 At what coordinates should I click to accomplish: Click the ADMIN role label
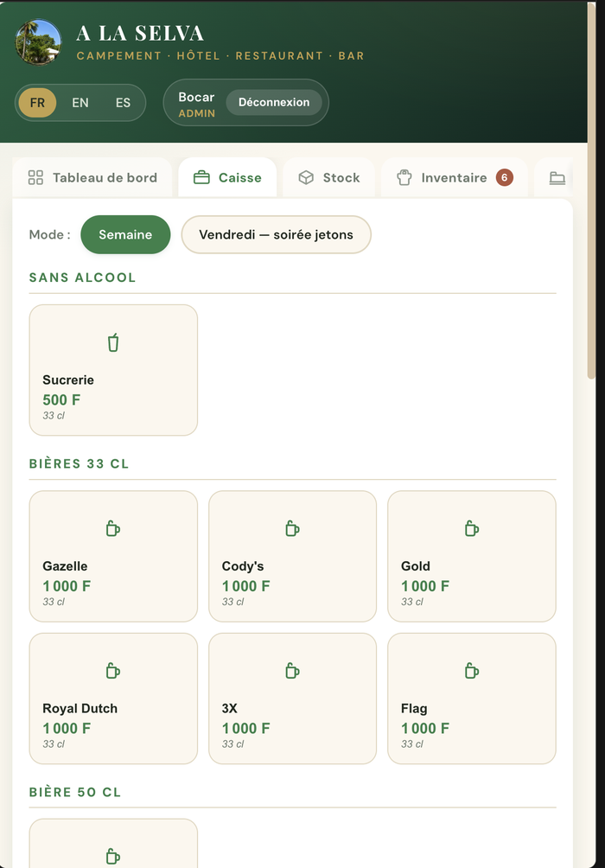click(196, 113)
